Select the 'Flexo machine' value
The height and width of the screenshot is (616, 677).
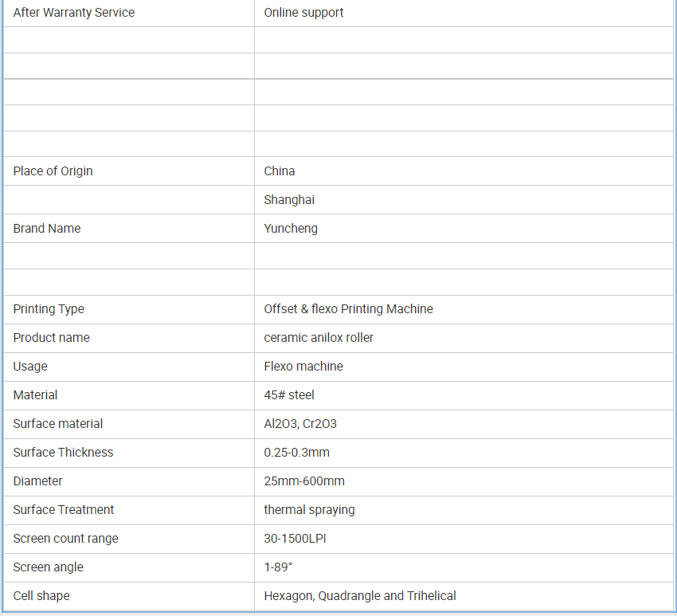[x=303, y=367]
